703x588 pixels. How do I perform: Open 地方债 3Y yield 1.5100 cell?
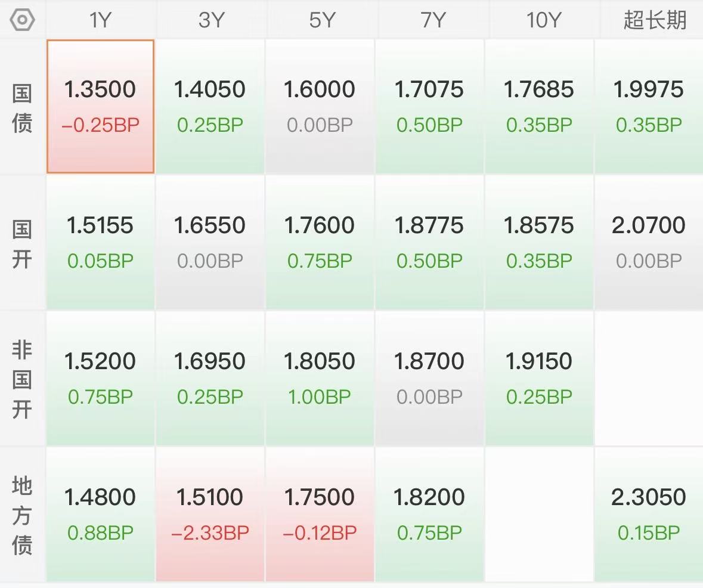pyautogui.click(x=210, y=515)
